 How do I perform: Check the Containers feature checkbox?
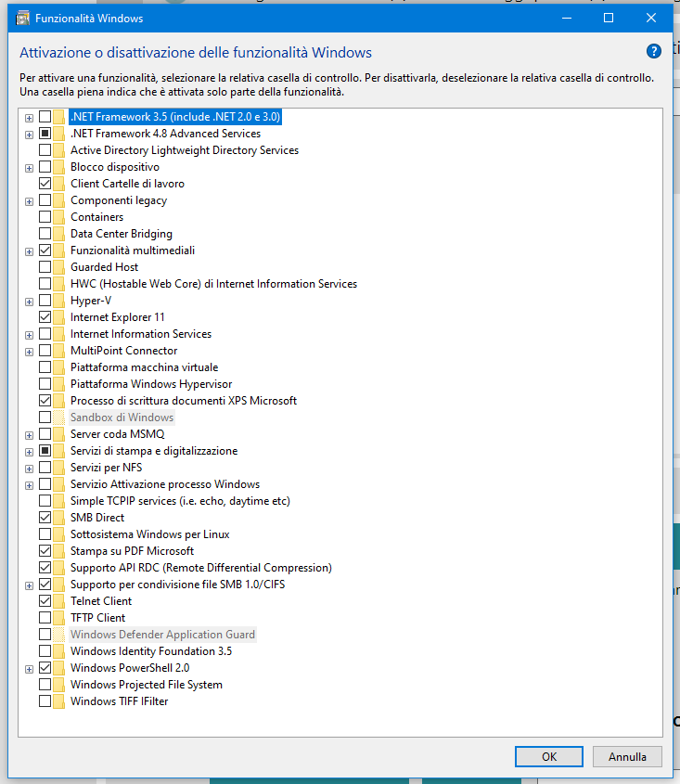[45, 217]
